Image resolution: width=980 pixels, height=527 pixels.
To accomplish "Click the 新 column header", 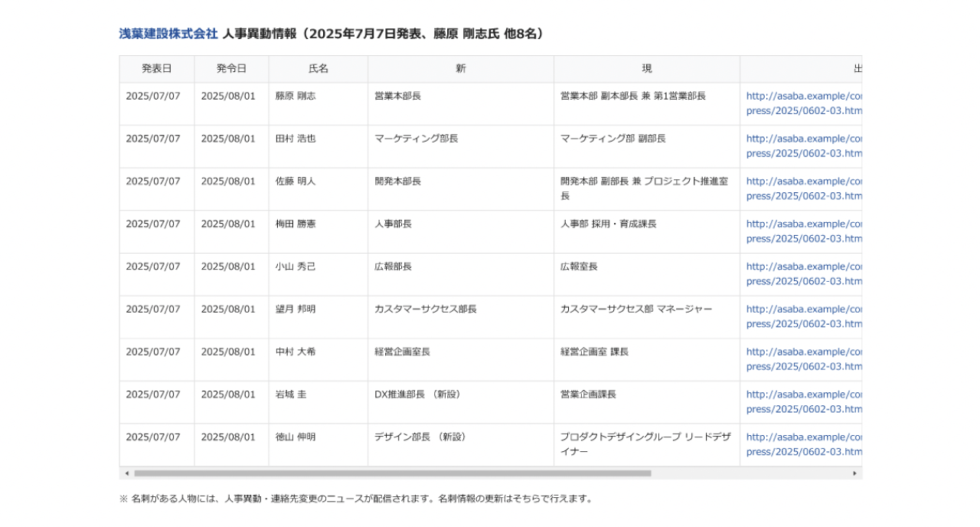I will [460, 69].
